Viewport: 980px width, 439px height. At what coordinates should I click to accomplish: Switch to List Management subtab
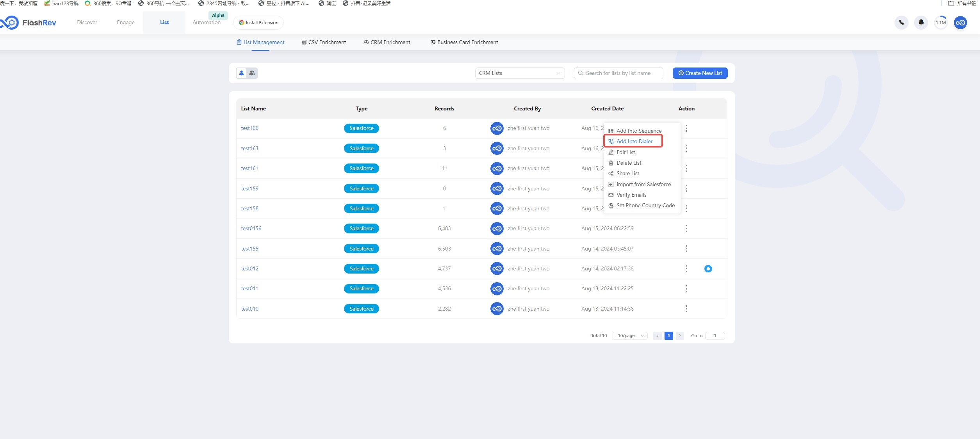pyautogui.click(x=260, y=42)
